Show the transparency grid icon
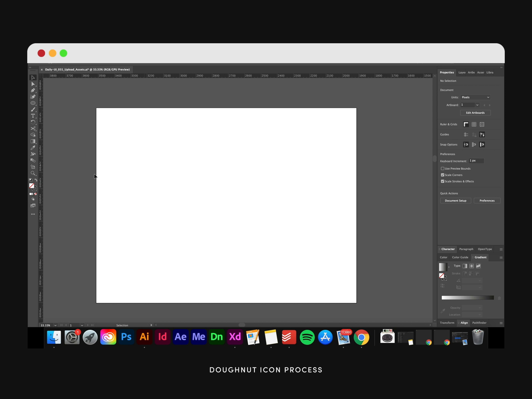The width and height of the screenshot is (532, 399). pos(482,124)
